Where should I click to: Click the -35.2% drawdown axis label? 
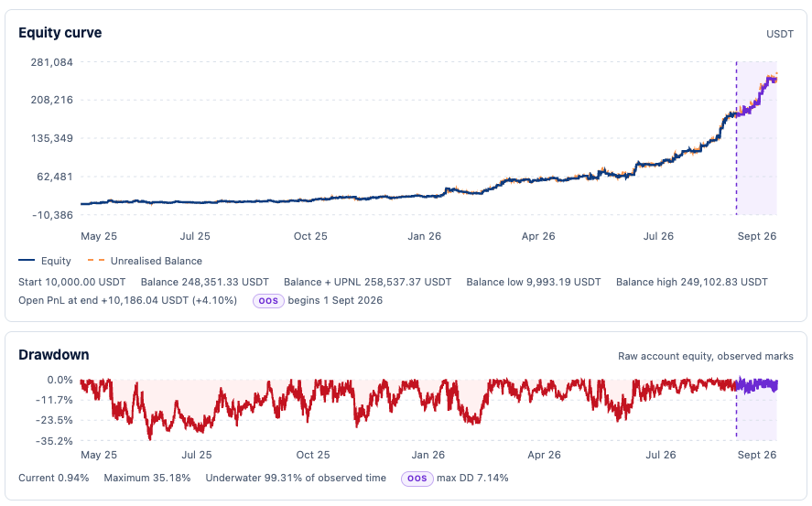(x=54, y=441)
